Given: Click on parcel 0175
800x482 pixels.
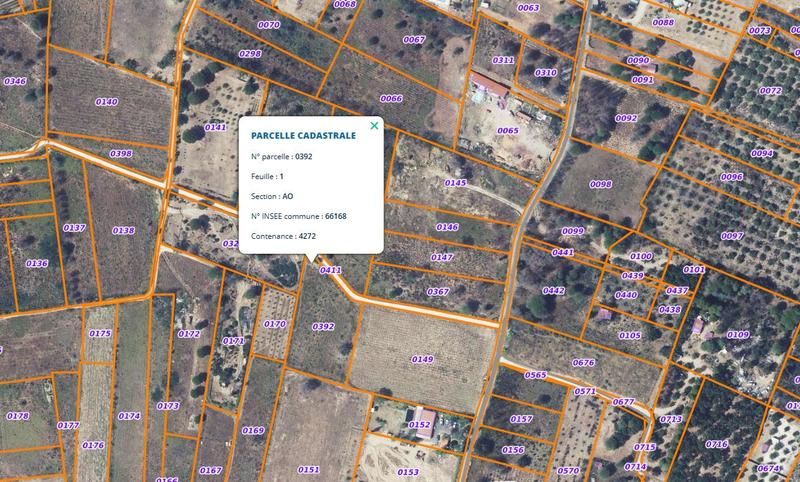Looking at the screenshot, I should coord(100,334).
